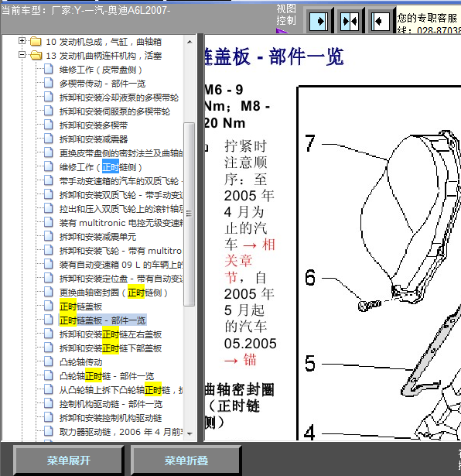Click page icon beside '正时链盖板 - 部件一览'

click(49, 320)
